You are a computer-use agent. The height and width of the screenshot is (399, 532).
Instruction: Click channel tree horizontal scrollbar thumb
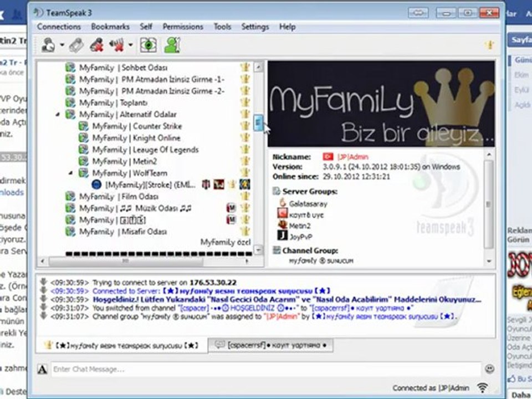click(126, 261)
